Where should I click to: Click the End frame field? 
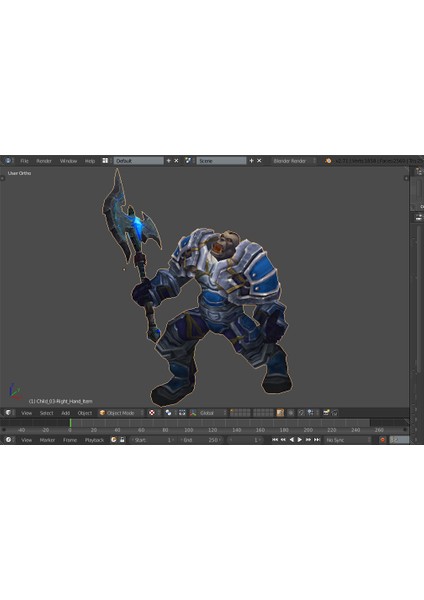click(201, 440)
